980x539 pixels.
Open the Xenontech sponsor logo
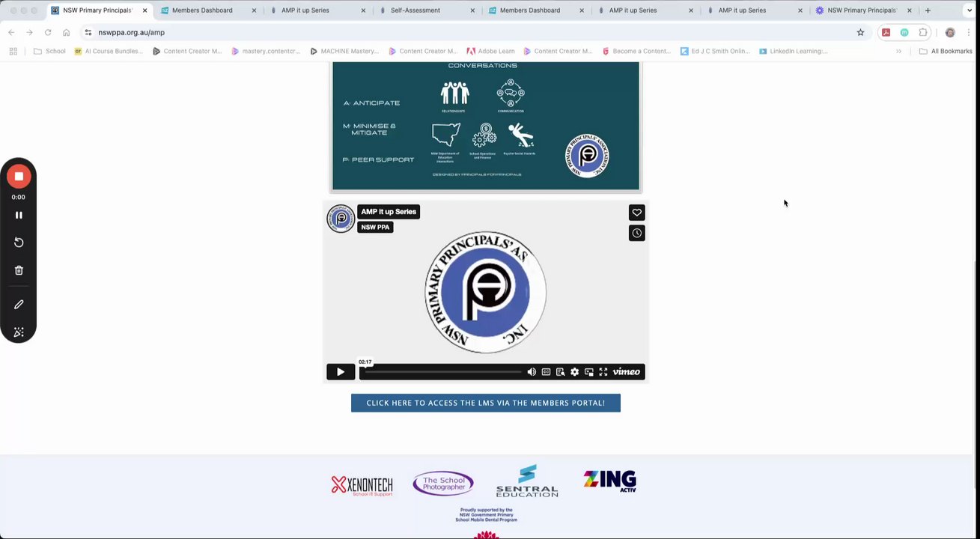pos(362,486)
